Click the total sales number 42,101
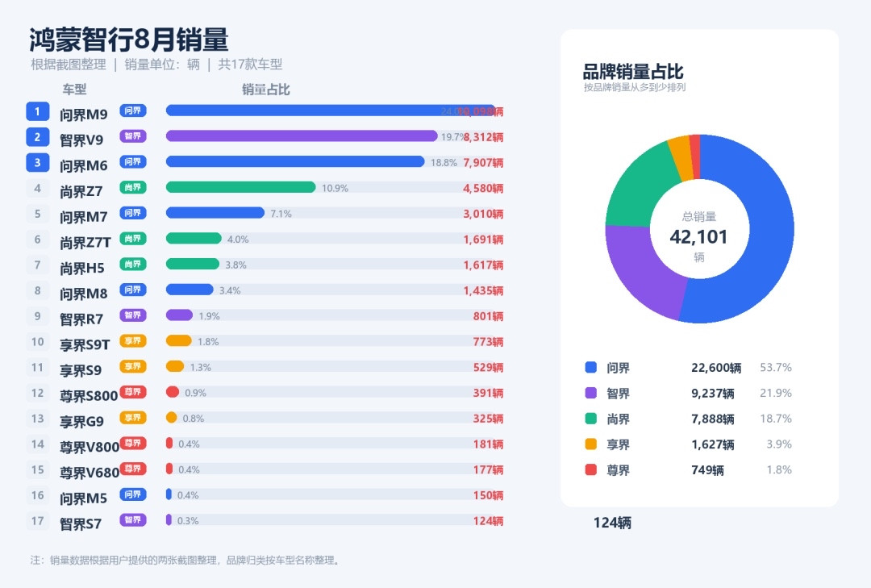The image size is (871, 588). click(x=698, y=237)
